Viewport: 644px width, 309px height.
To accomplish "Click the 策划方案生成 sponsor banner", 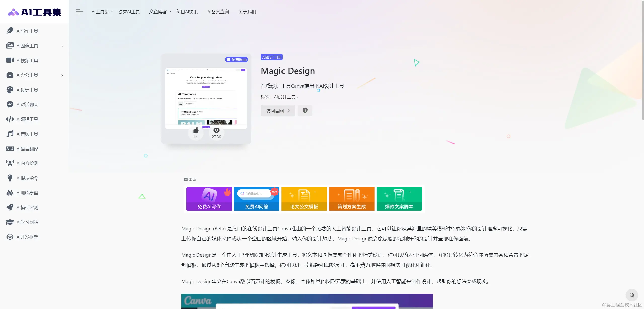I will tap(352, 199).
